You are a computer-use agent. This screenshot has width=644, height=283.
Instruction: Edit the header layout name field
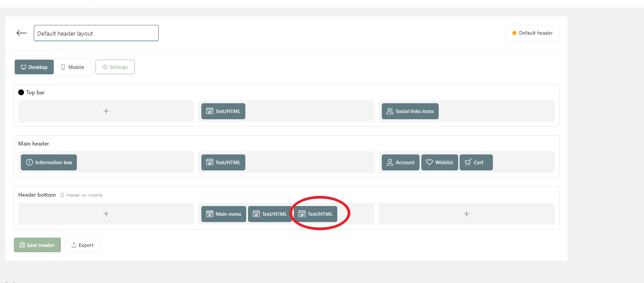click(x=96, y=32)
